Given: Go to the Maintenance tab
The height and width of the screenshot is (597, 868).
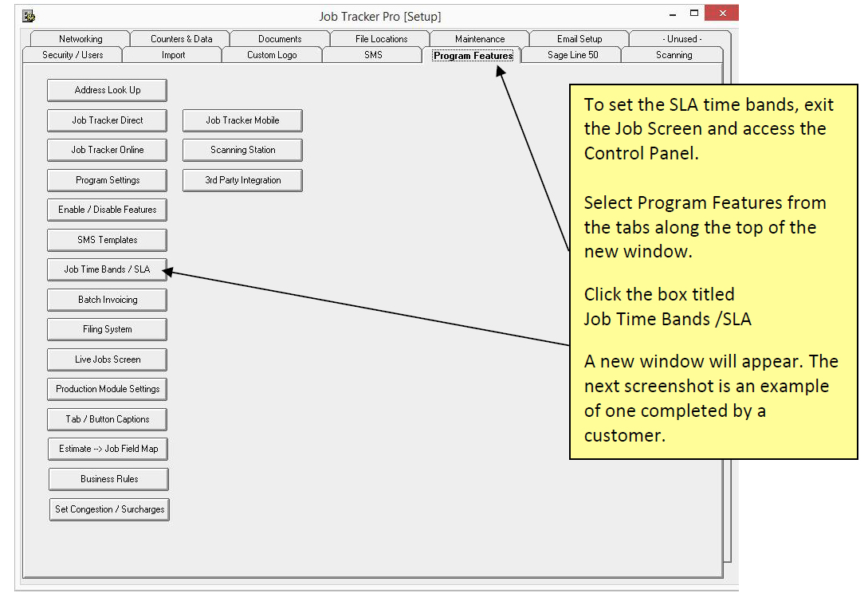Looking at the screenshot, I should [x=479, y=39].
